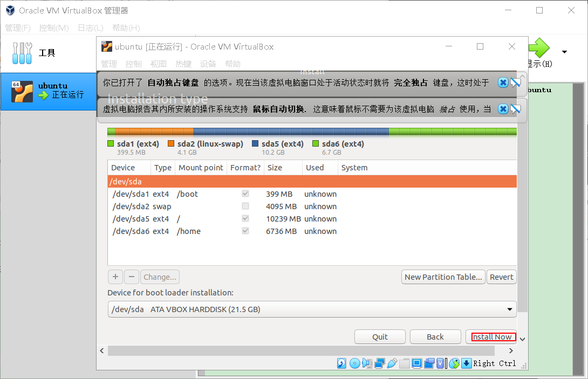Screen dimensions: 588x379
Task: Click the minus button to remove partition
Action: coord(131,277)
